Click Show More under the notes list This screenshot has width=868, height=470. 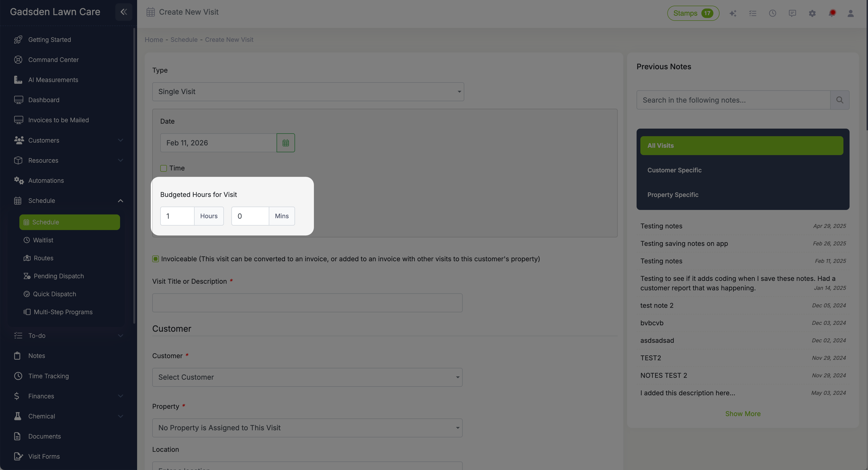743,413
